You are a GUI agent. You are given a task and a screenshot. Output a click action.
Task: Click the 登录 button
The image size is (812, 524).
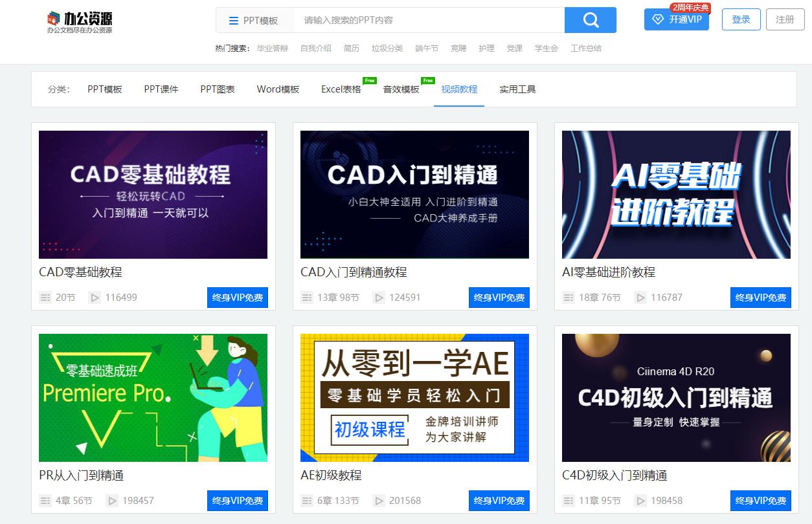[740, 20]
